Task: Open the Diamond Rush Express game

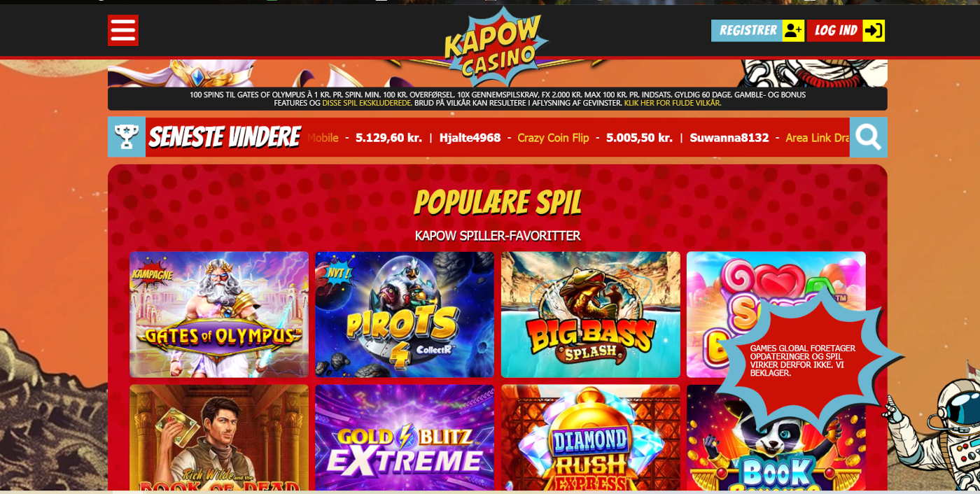Action: [x=591, y=437]
